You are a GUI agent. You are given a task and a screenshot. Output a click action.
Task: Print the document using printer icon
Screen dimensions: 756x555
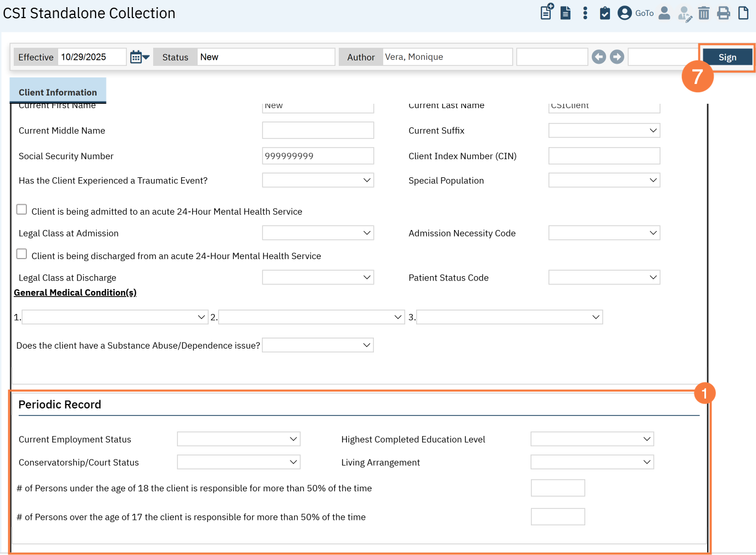(x=724, y=13)
